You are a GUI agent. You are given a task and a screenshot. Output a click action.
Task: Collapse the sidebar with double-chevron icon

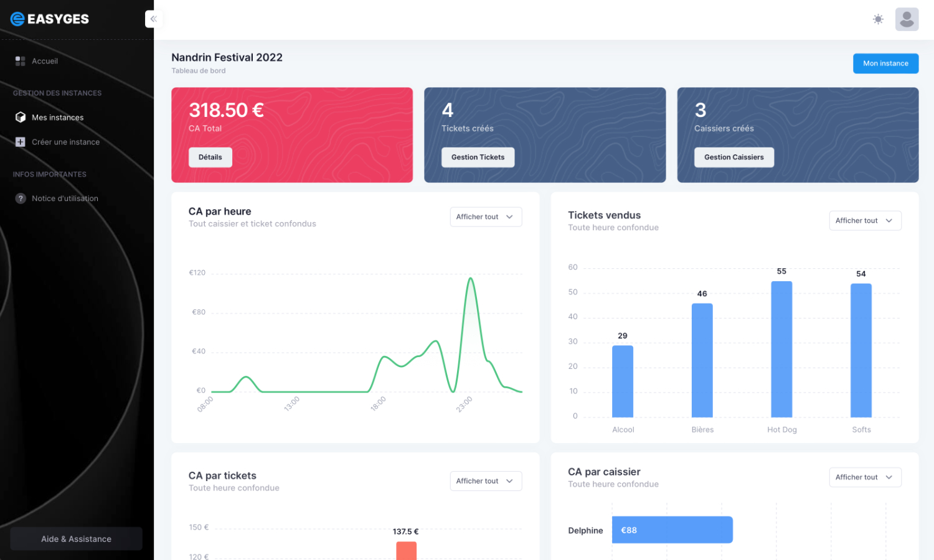pyautogui.click(x=153, y=19)
